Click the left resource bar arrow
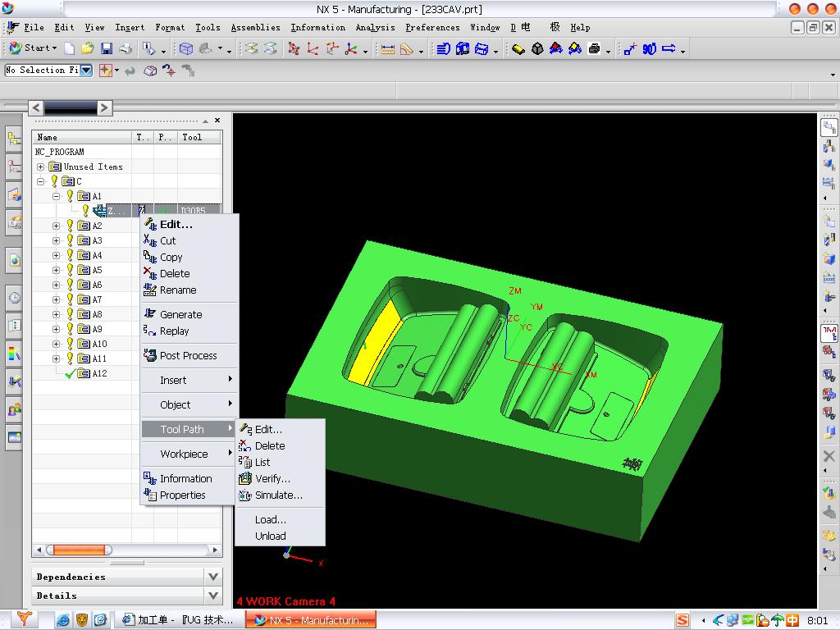840x630 pixels. pyautogui.click(x=36, y=107)
